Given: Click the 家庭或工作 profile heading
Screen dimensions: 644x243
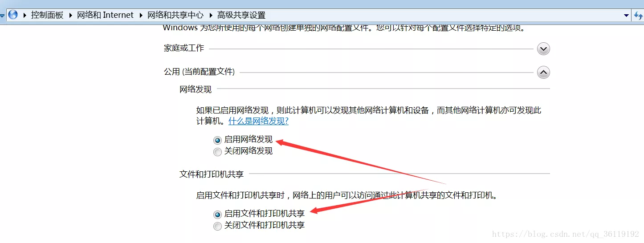Looking at the screenshot, I should click(x=184, y=48).
